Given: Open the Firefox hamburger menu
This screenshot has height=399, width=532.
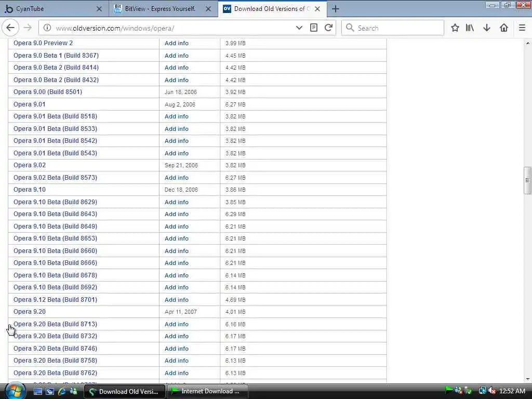Looking at the screenshot, I should coord(522,28).
